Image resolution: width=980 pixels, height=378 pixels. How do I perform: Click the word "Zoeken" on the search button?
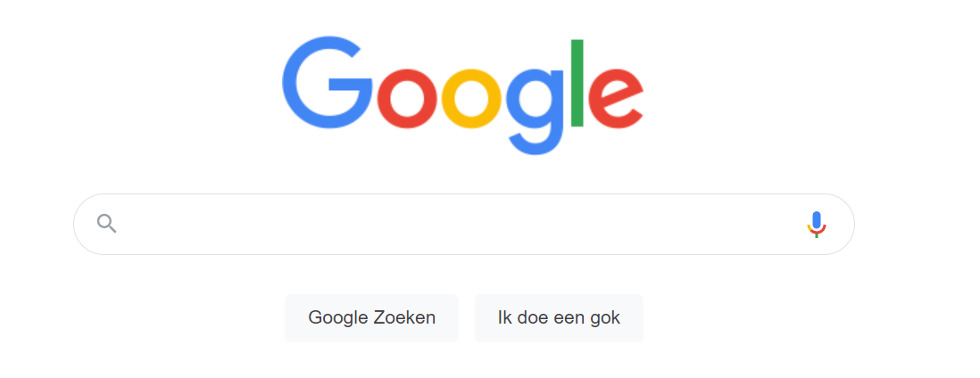404,317
